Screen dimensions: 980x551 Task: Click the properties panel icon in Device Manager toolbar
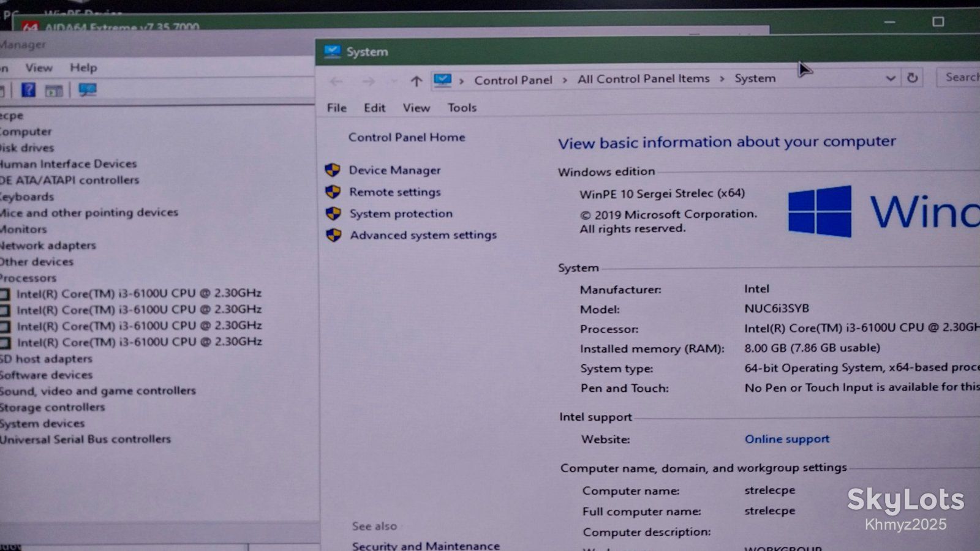[x=54, y=91]
